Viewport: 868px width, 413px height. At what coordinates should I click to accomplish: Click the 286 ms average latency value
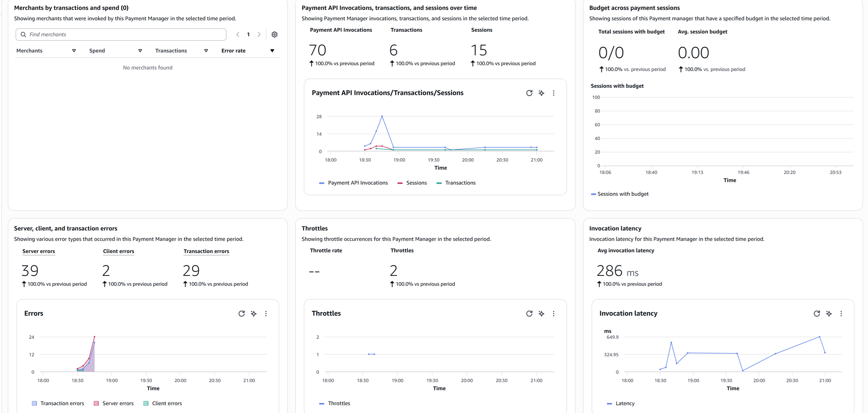617,271
